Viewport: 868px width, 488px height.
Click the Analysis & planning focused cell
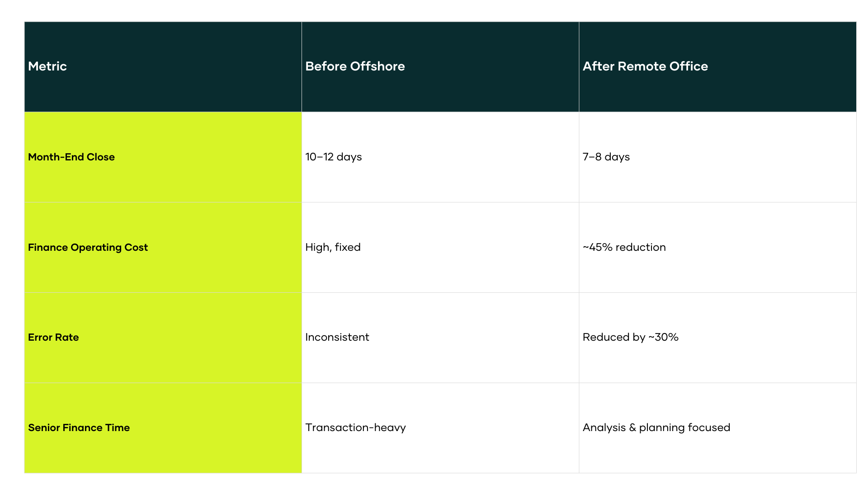tap(656, 427)
